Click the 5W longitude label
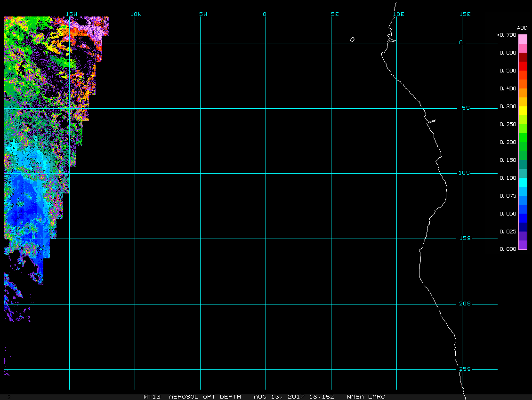The height and width of the screenshot is (400, 532). (203, 14)
